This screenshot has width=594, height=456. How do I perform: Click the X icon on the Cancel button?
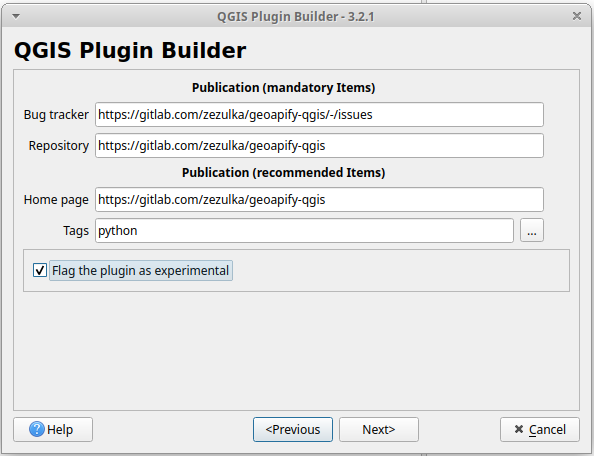point(519,429)
